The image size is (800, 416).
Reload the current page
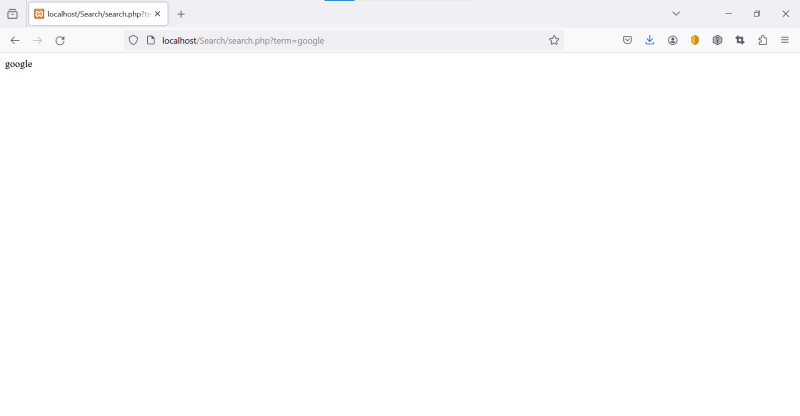coord(60,40)
